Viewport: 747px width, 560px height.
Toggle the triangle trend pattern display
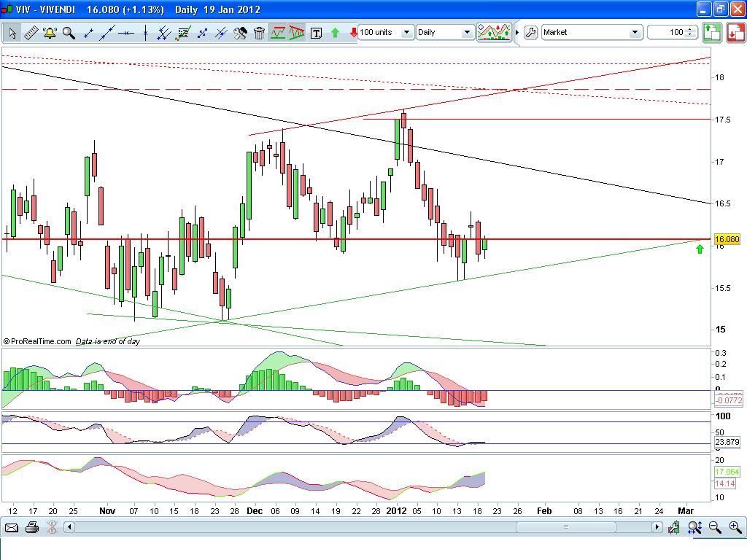point(297,33)
